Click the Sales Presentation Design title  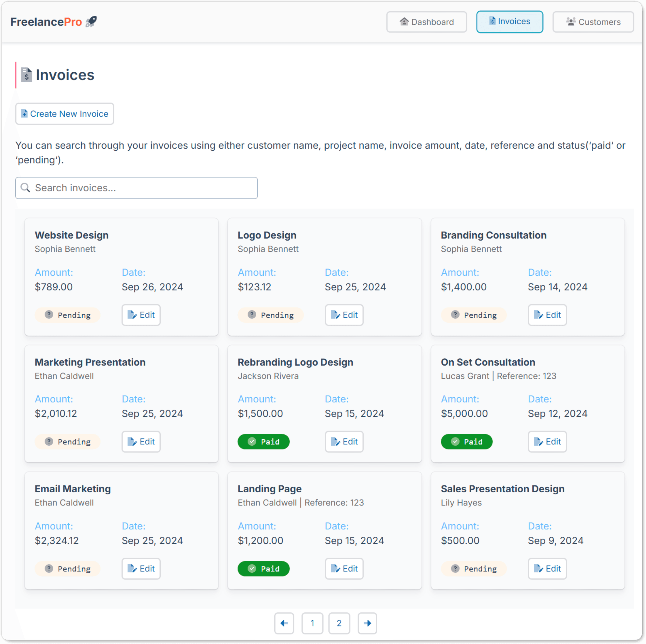coord(503,489)
